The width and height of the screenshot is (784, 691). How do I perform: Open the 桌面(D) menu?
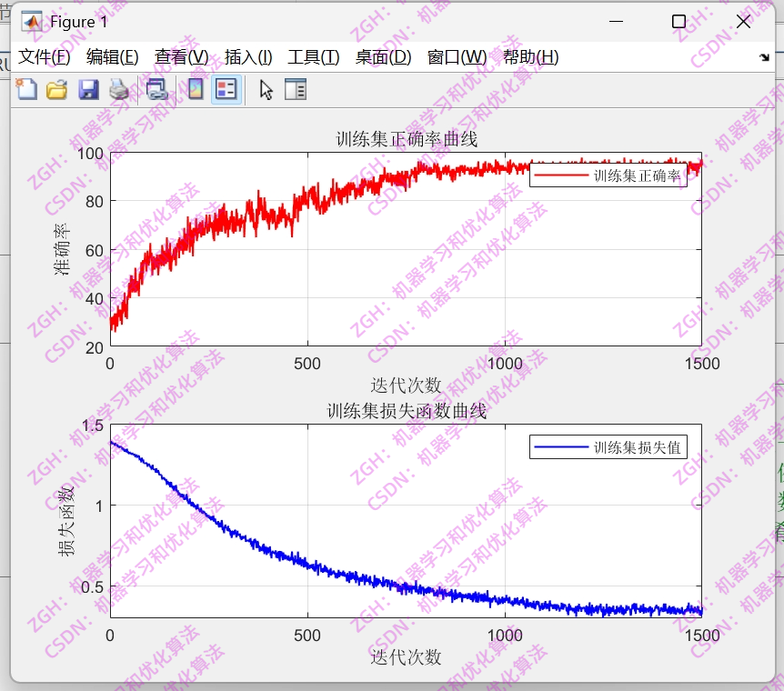(384, 57)
